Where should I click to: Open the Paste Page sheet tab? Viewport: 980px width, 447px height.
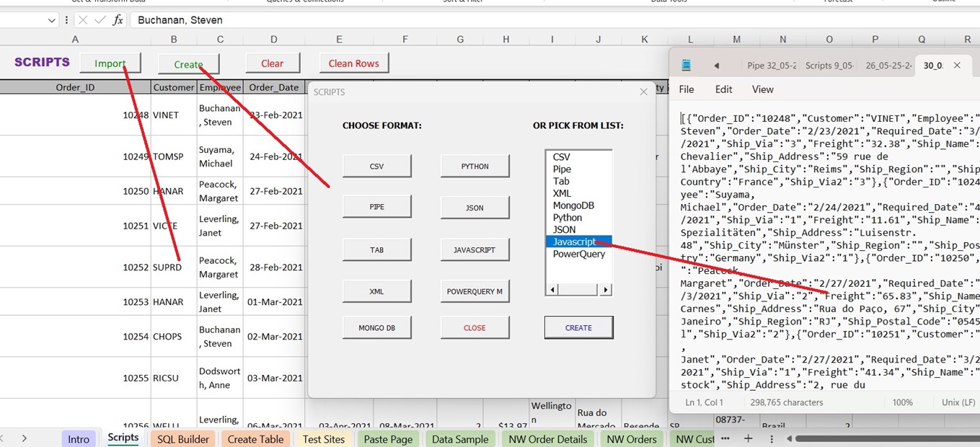tap(388, 439)
